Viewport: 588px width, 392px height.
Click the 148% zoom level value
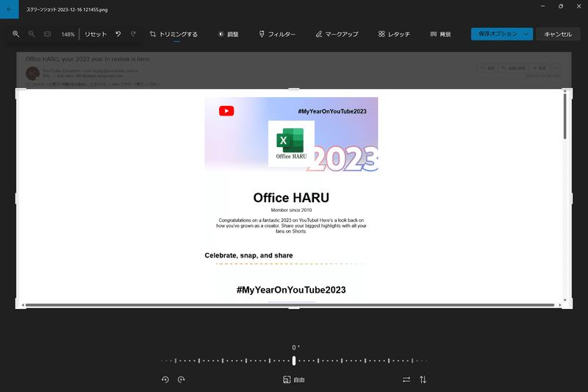tap(68, 35)
